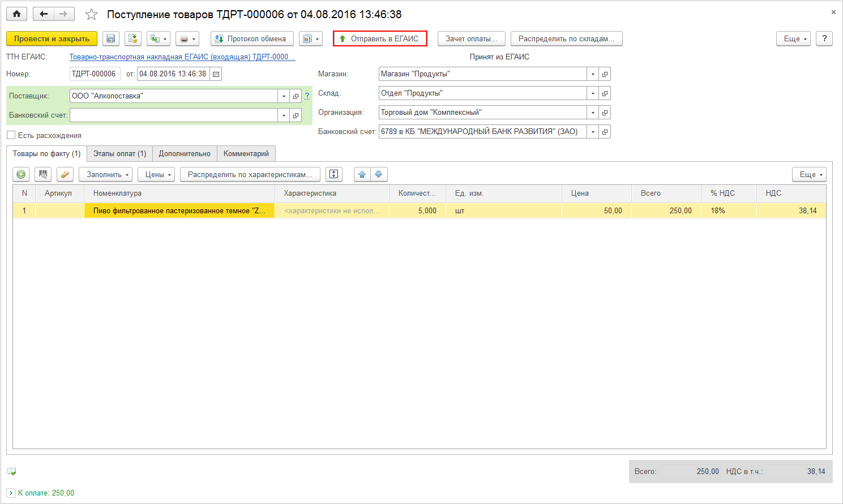Navigate forward with the right arrow
Viewport: 843px width, 504px height.
(64, 14)
